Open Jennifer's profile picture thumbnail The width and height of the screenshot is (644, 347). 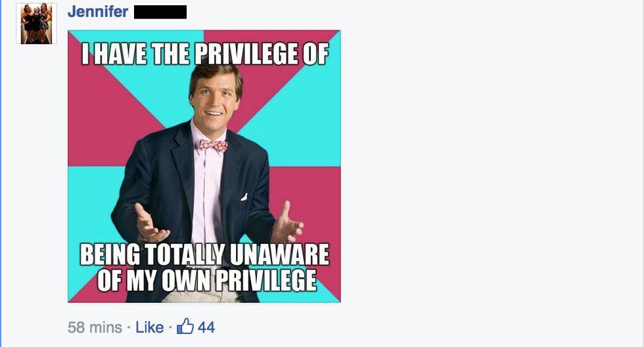click(36, 22)
